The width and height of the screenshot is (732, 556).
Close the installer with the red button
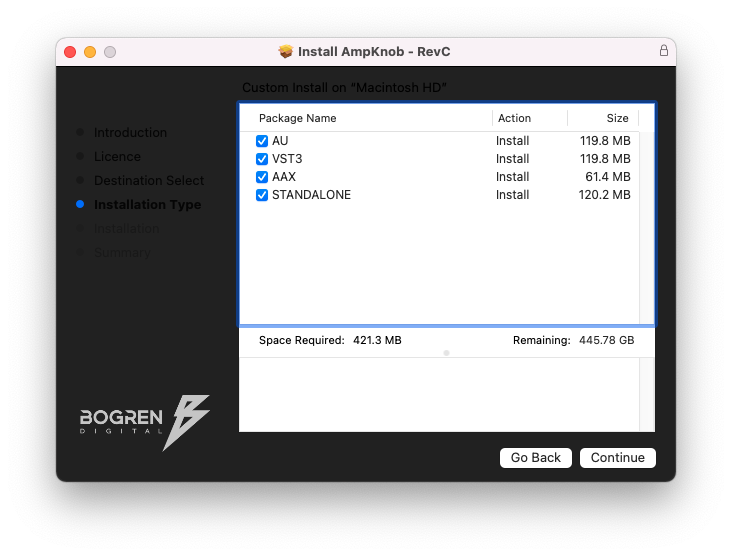(x=70, y=52)
